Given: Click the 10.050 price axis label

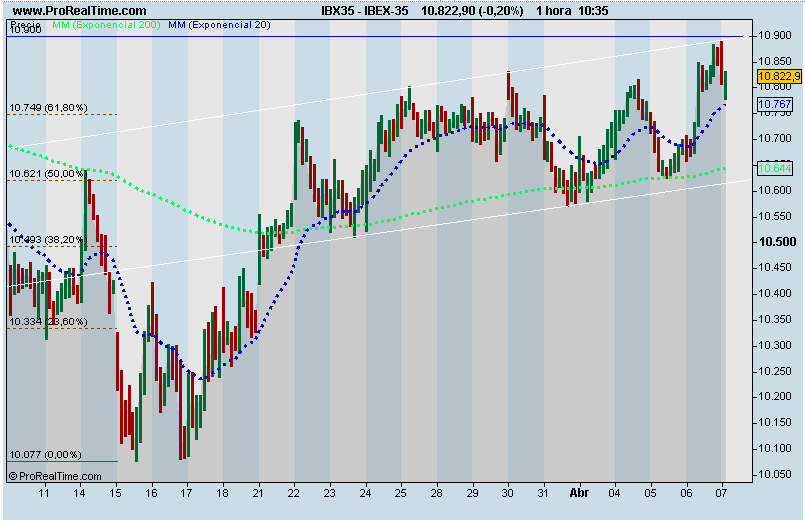Looking at the screenshot, I should (775, 474).
